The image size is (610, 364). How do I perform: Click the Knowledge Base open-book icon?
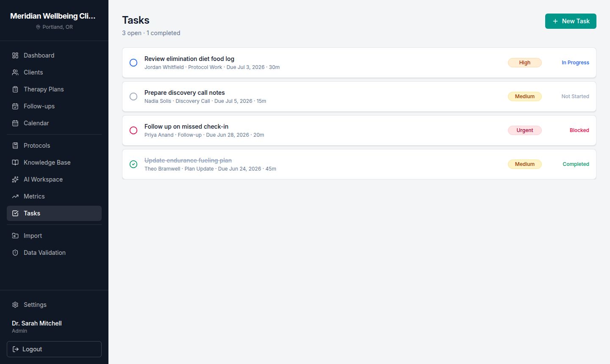click(x=15, y=163)
